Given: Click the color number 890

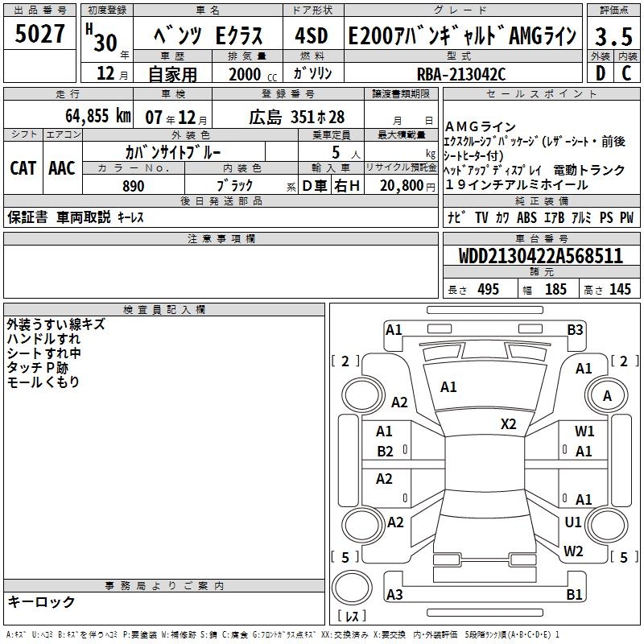Looking at the screenshot, I should (134, 186).
